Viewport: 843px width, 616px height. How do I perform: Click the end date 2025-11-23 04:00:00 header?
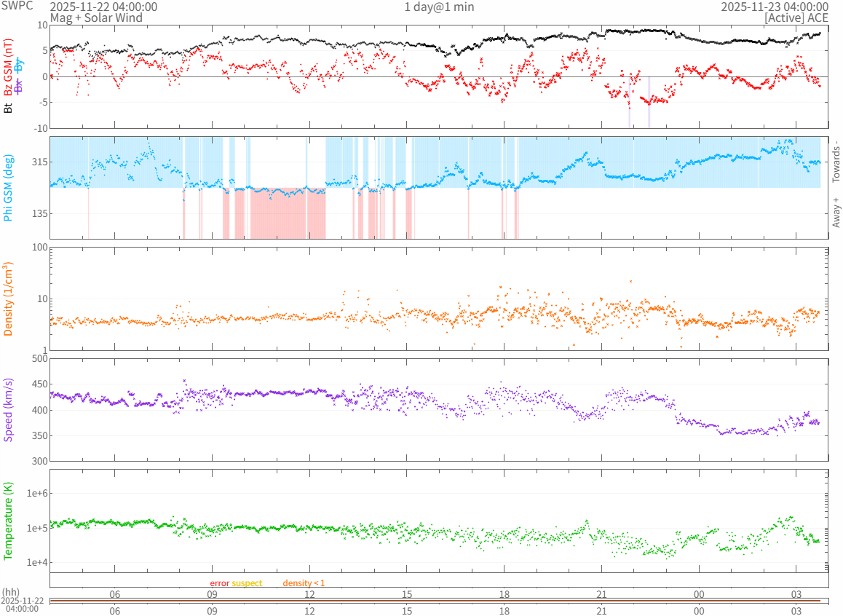(x=775, y=7)
